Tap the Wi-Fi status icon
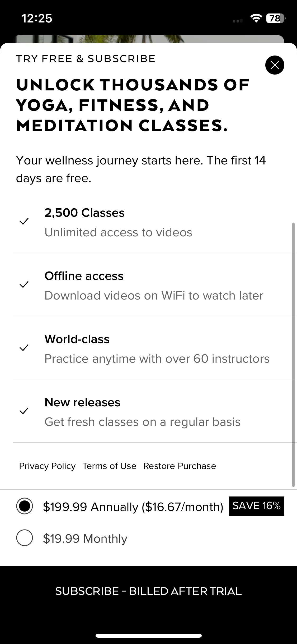 pyautogui.click(x=256, y=18)
